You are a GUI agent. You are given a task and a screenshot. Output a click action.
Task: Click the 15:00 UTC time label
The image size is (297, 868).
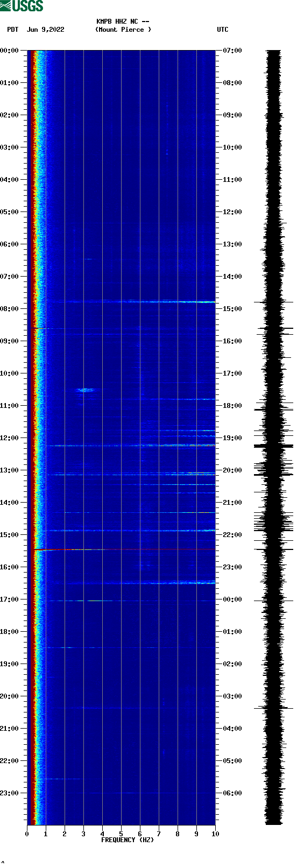[232, 309]
